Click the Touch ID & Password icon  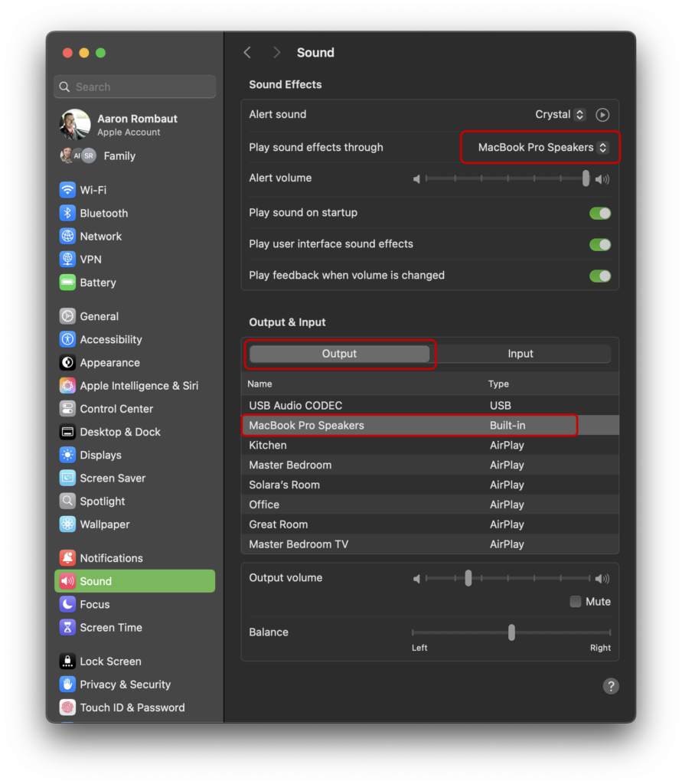(x=67, y=707)
